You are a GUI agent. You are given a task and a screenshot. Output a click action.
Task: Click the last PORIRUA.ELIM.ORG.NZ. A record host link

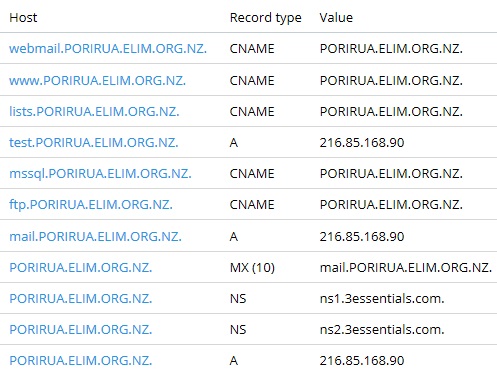[x=81, y=361]
